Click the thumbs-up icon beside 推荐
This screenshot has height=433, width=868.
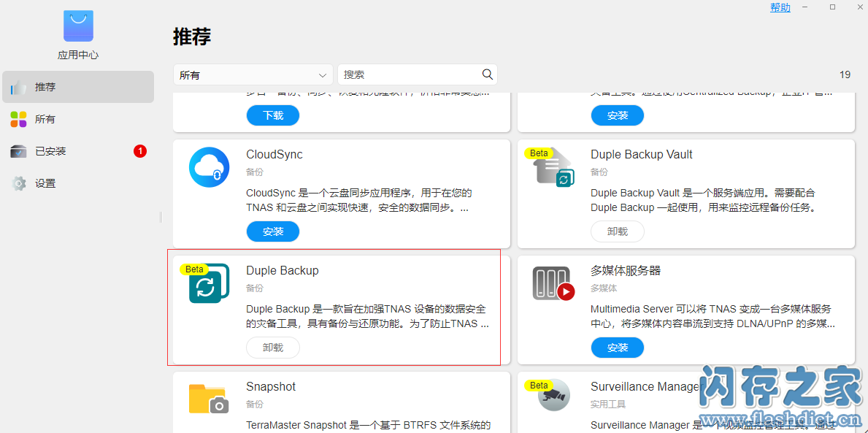click(x=19, y=87)
